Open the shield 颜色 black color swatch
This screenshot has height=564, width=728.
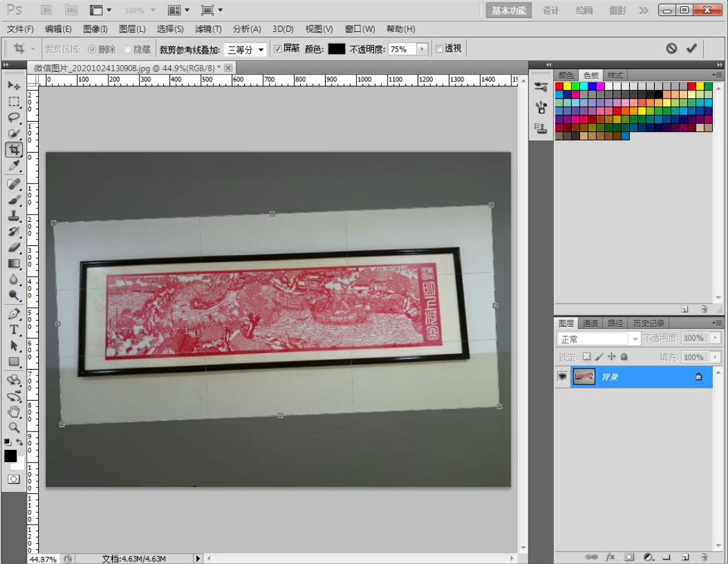coord(337,48)
